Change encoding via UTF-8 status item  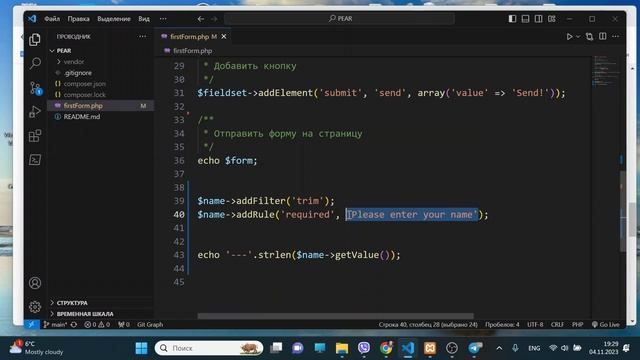click(535, 324)
